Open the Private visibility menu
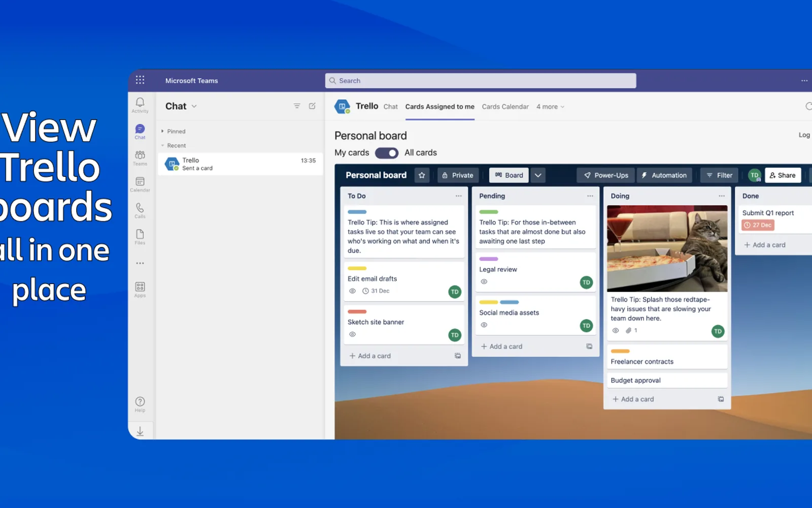Viewport: 812px width, 508px height. pyautogui.click(x=457, y=175)
